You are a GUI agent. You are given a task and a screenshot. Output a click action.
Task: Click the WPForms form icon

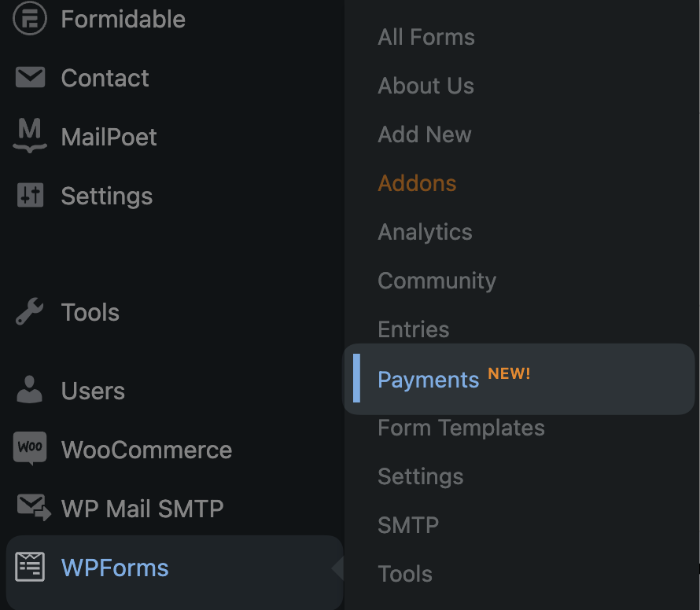(x=30, y=567)
